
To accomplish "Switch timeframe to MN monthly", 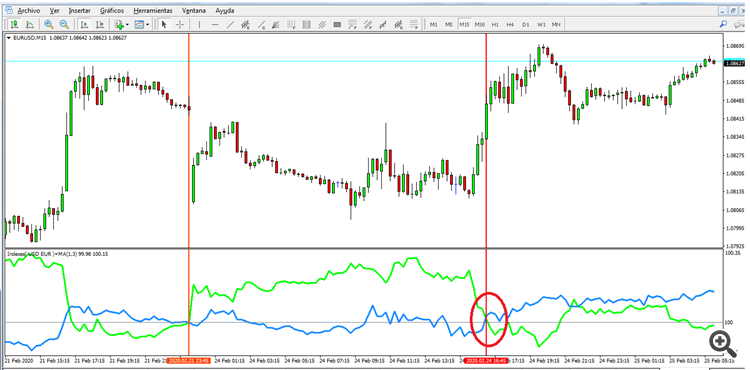I will (x=556, y=24).
